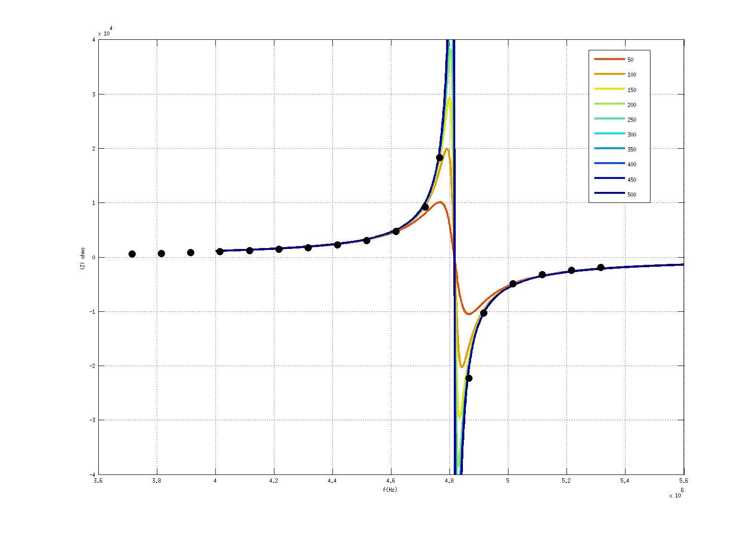Image resolution: width=756 pixels, height=533 pixels.
Task: Select the 400 legend text label
Action: click(x=631, y=165)
